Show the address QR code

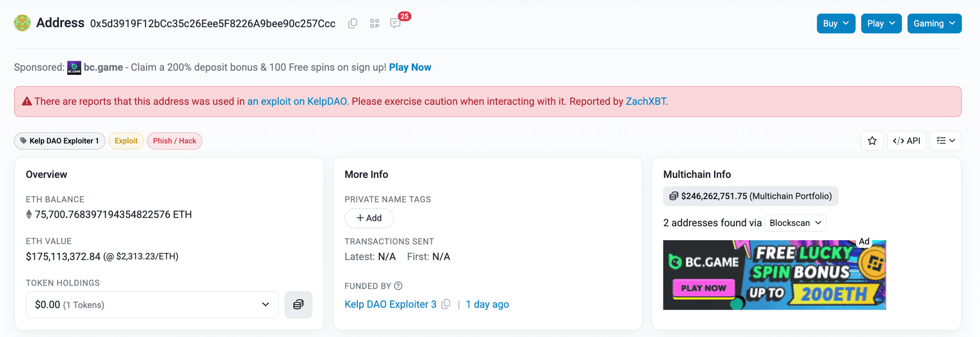click(375, 23)
